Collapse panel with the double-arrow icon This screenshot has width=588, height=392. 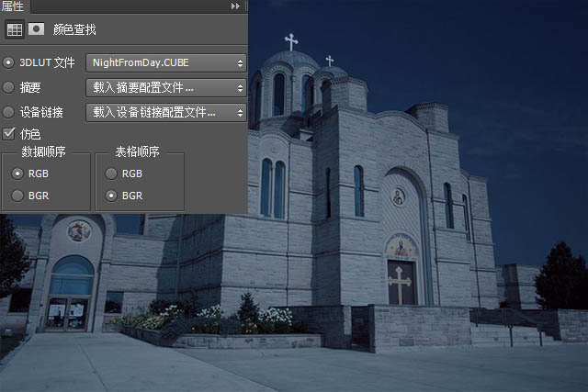235,6
